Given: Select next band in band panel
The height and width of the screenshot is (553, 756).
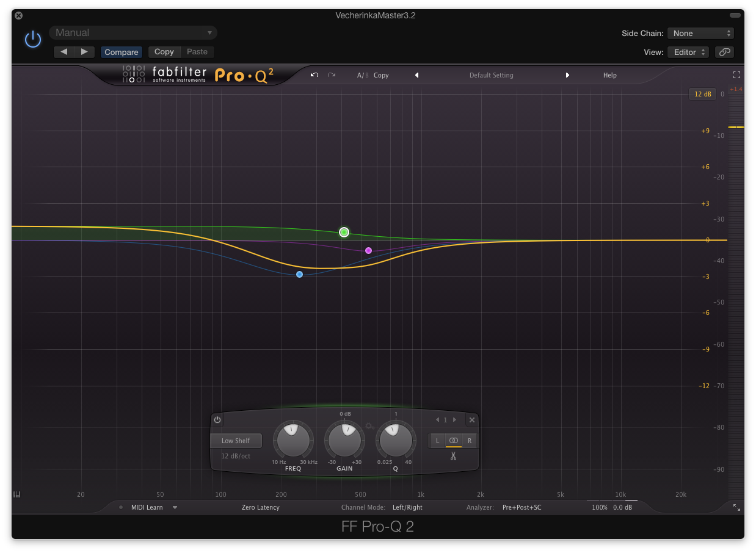Looking at the screenshot, I should coord(454,420).
